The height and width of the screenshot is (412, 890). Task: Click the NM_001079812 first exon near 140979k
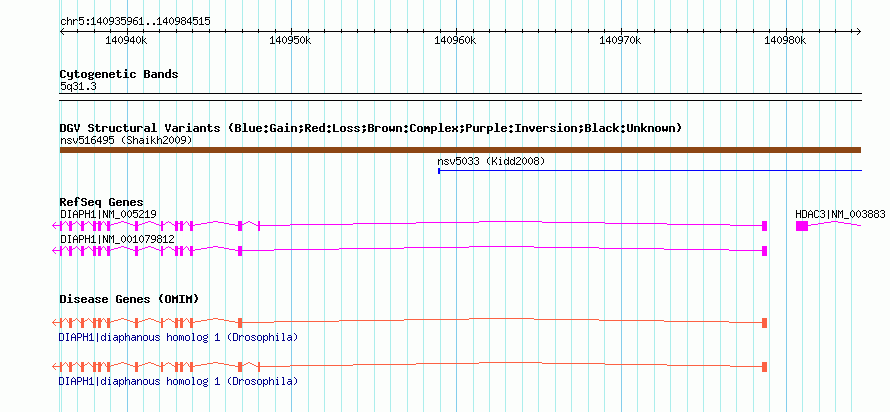pyautogui.click(x=765, y=251)
